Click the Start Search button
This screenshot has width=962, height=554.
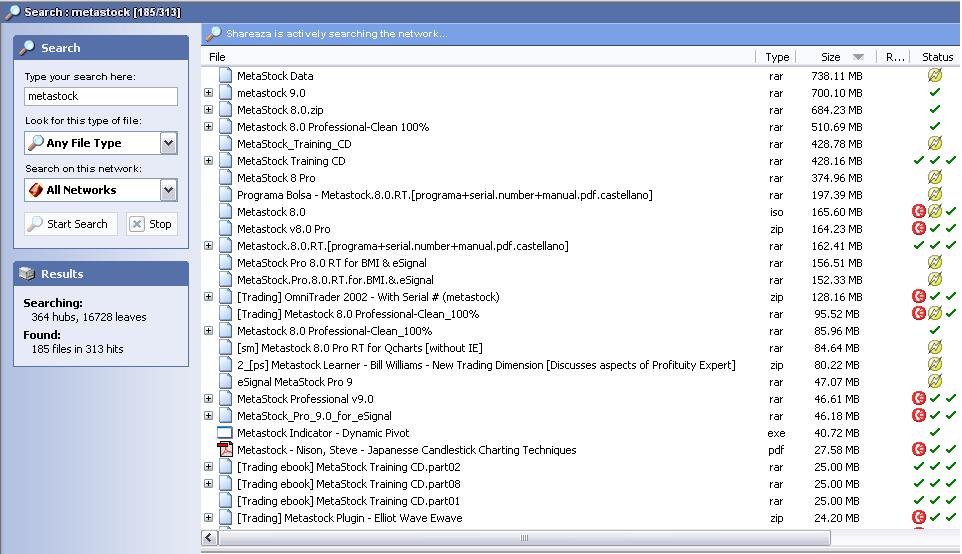tap(69, 224)
